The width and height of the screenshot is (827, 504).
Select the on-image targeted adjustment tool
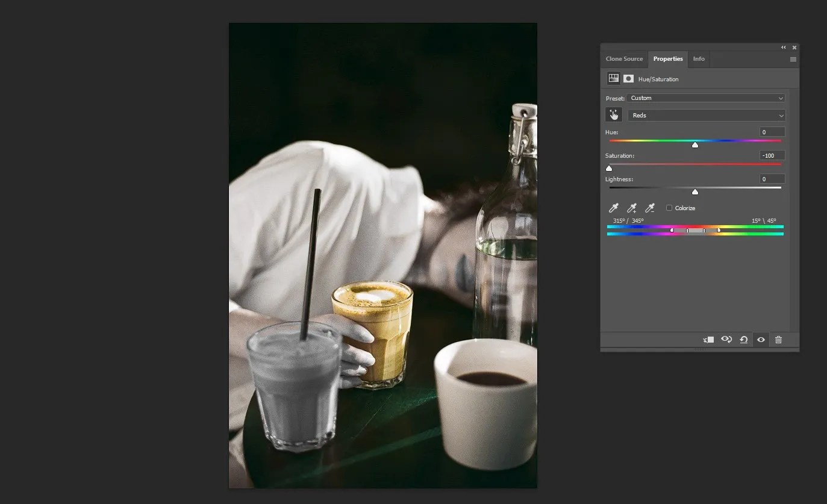click(x=614, y=114)
